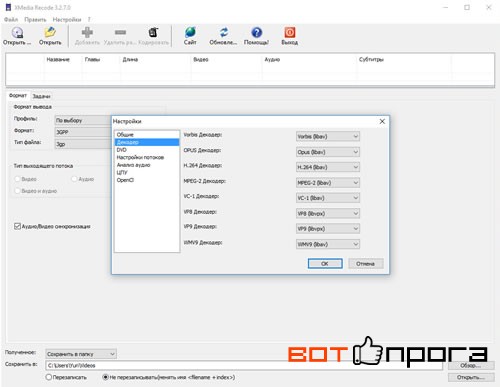Select Настройки потоков in settings list
The width and height of the screenshot is (500, 387).
pos(146,157)
